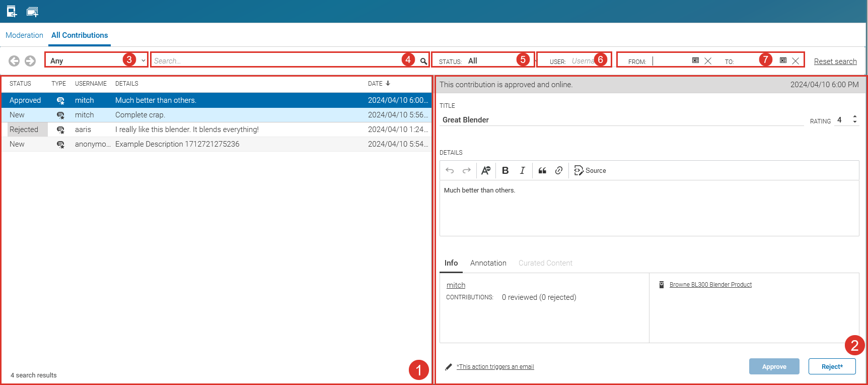The height and width of the screenshot is (385, 868).
Task: Click the insert link icon
Action: tap(559, 171)
